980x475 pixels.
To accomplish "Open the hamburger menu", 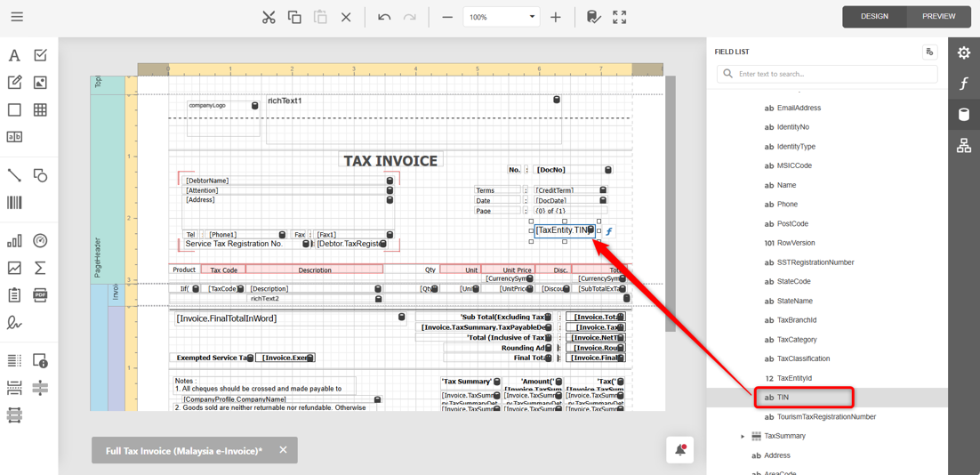I will 17,17.
